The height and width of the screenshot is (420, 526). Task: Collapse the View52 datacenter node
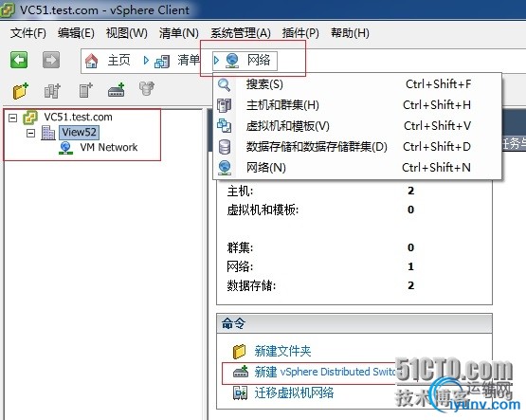[x=30, y=133]
